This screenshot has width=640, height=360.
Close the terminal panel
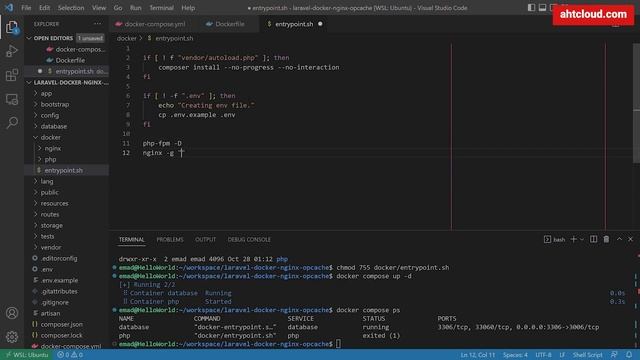tap(631, 239)
